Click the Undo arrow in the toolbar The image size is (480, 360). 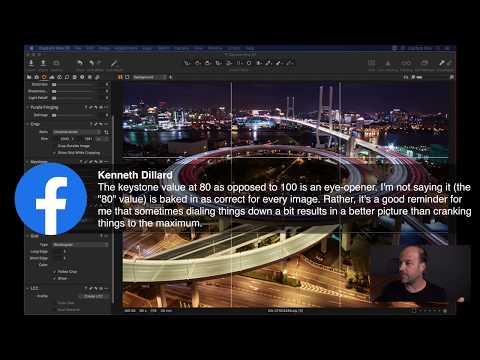[x=80, y=63]
